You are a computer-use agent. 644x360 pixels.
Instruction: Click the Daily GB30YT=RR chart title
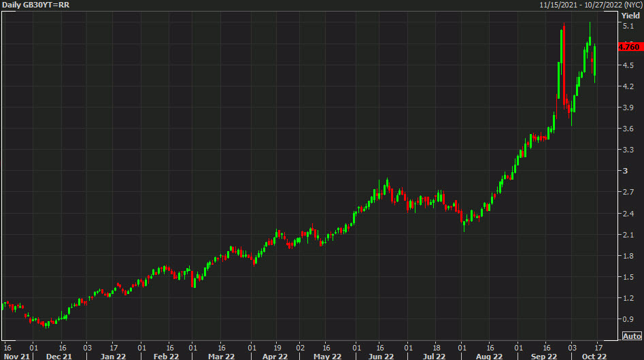pos(36,5)
